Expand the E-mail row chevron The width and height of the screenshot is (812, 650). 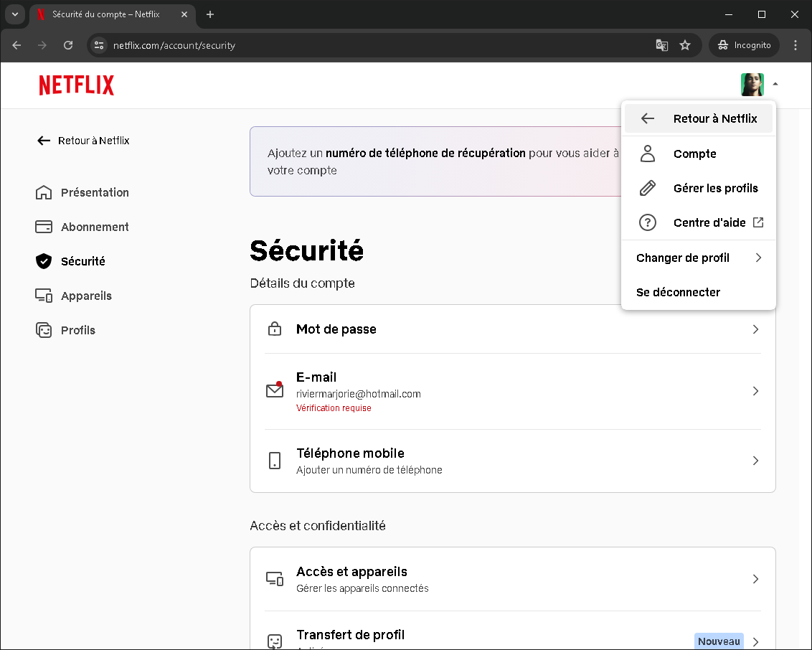click(755, 391)
